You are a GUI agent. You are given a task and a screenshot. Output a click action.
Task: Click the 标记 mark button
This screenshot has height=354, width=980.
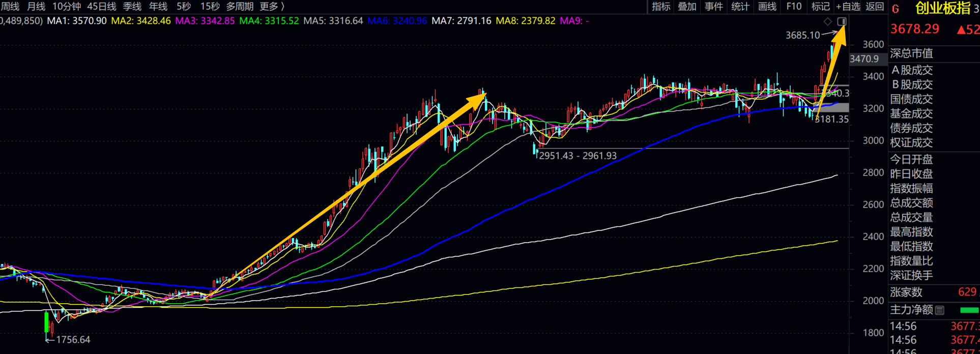(820, 7)
